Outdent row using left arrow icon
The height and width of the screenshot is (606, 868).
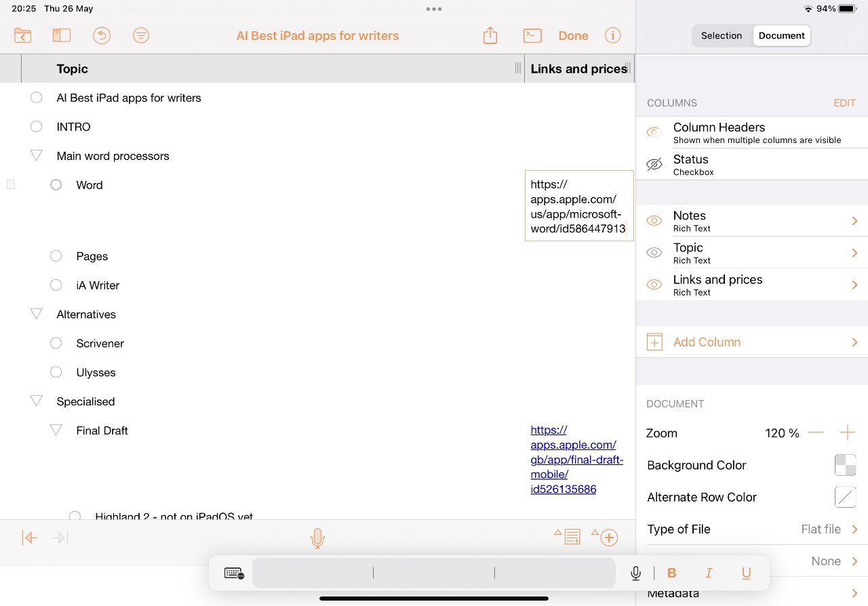[x=29, y=538]
